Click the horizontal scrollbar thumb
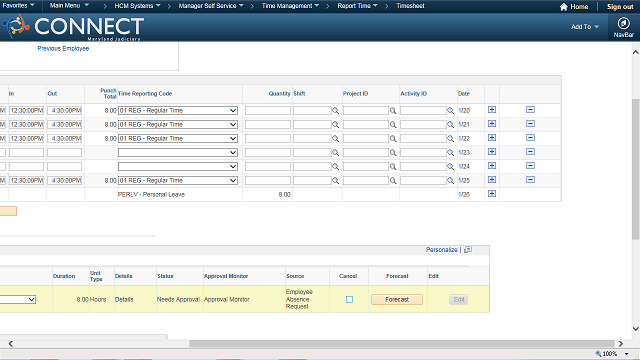The width and height of the screenshot is (640, 360). point(402,344)
